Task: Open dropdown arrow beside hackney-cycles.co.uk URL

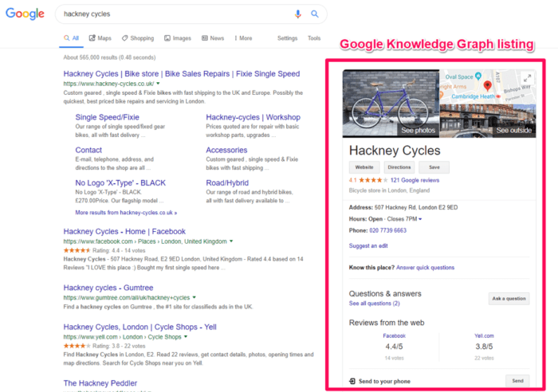Action: pyautogui.click(x=159, y=83)
